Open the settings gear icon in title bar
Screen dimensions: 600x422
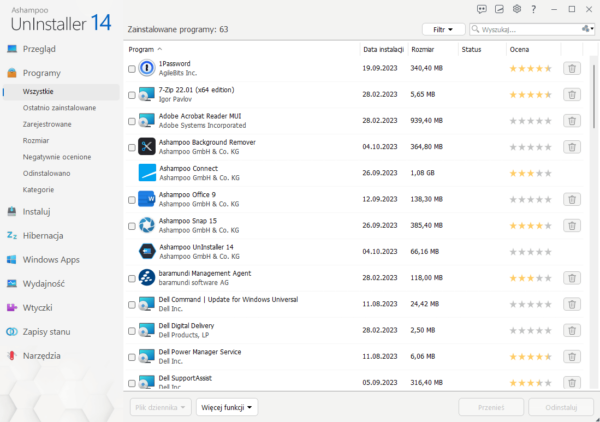(517, 9)
